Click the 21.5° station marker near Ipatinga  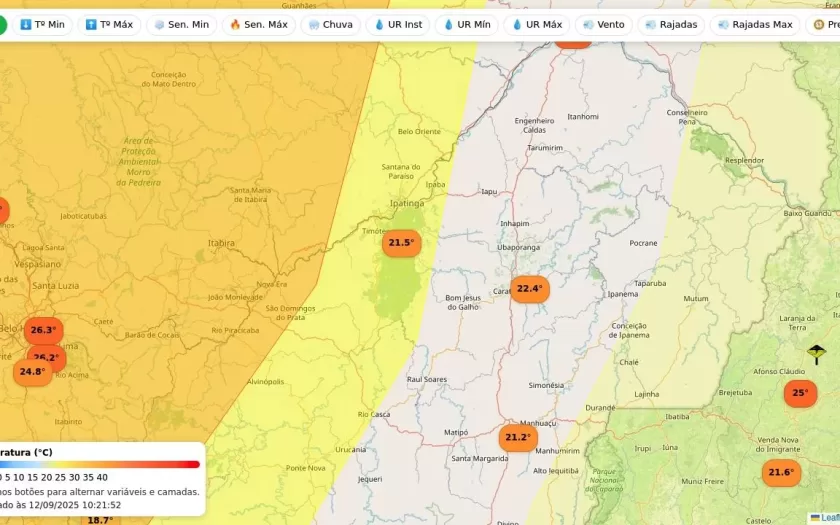401,243
